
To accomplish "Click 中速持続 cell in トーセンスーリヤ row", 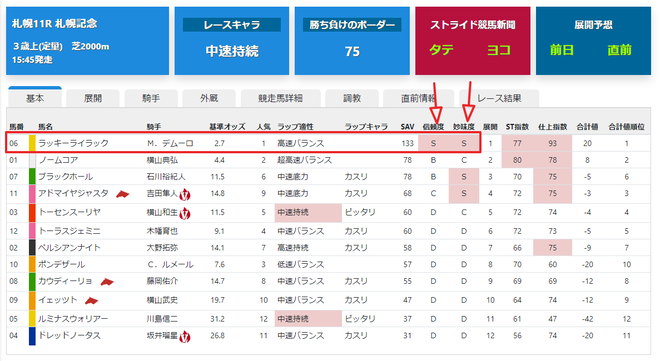I will pyautogui.click(x=308, y=212).
